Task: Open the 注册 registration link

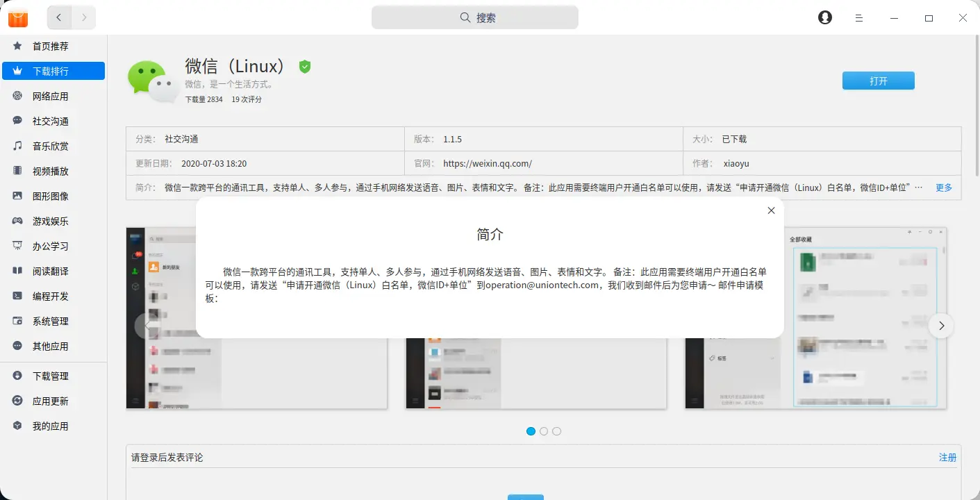Action: [x=947, y=458]
